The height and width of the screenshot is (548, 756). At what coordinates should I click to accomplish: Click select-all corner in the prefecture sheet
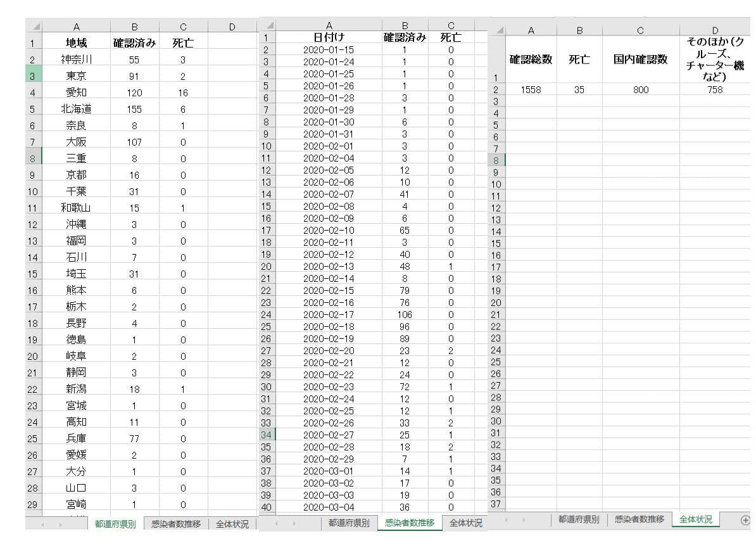(x=34, y=27)
